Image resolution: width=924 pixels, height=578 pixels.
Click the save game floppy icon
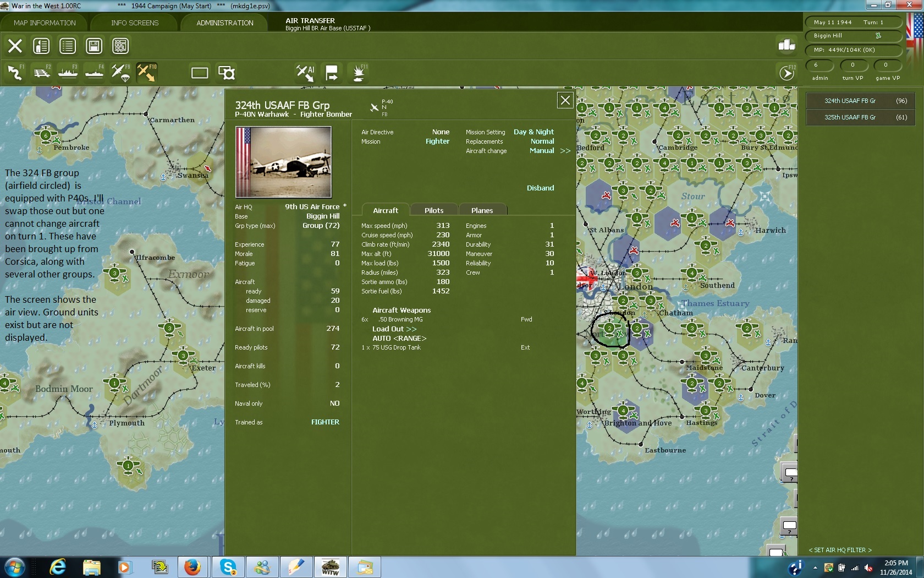(x=94, y=46)
